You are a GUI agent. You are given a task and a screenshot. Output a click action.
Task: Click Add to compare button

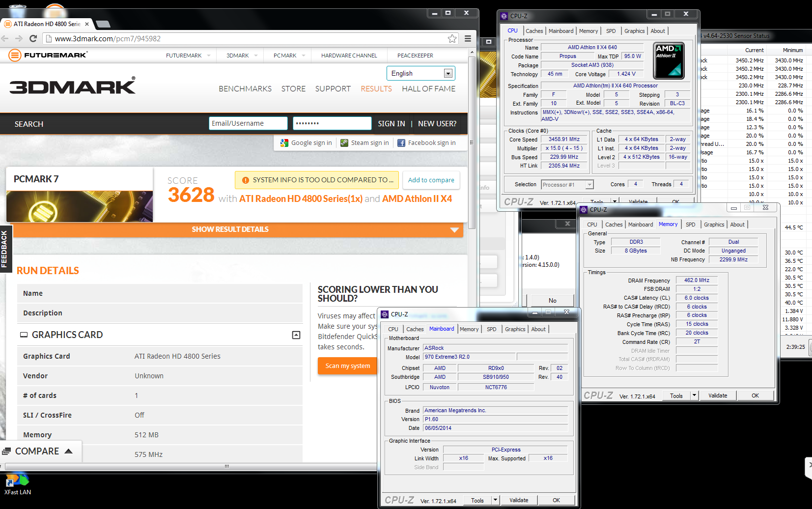(x=431, y=180)
